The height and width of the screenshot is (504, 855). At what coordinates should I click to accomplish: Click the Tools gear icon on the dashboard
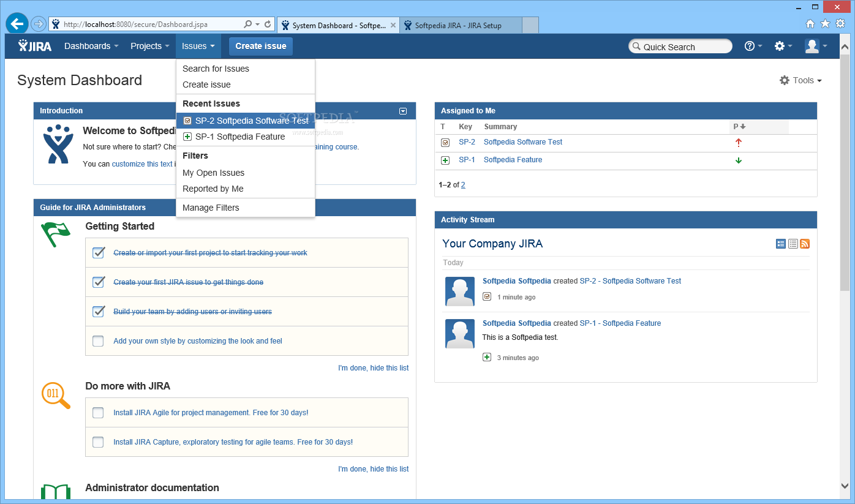(x=785, y=80)
